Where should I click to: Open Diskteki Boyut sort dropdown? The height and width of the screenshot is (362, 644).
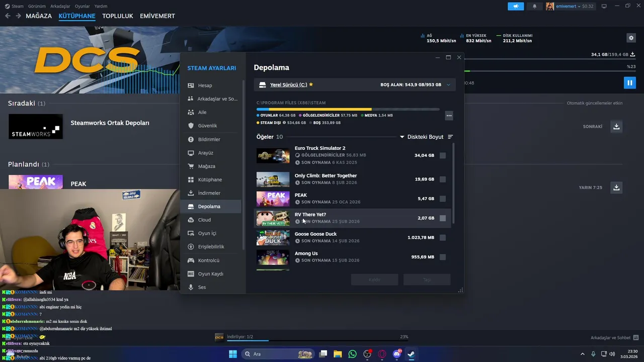(422, 137)
